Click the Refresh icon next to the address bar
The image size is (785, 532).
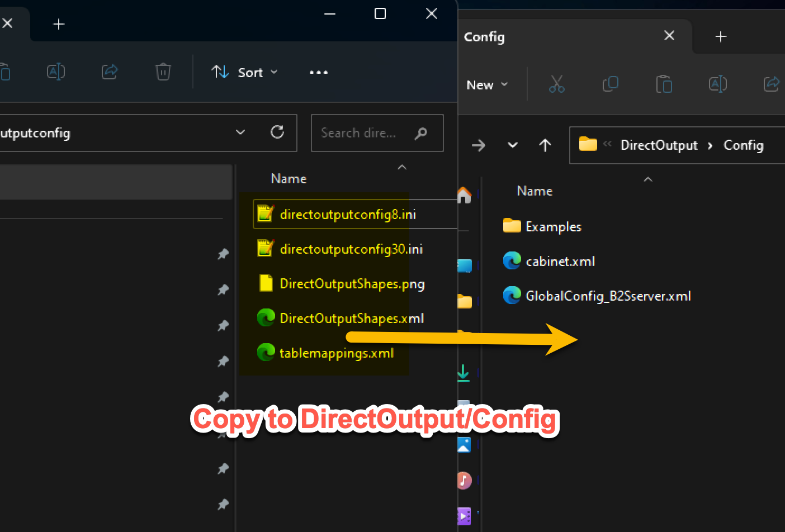click(x=277, y=132)
